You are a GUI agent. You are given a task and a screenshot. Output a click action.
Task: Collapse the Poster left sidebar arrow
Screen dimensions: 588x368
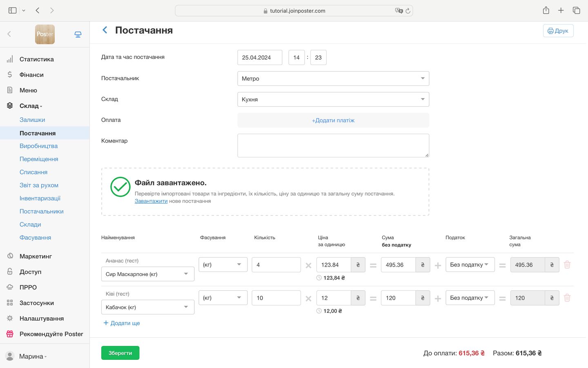click(9, 34)
